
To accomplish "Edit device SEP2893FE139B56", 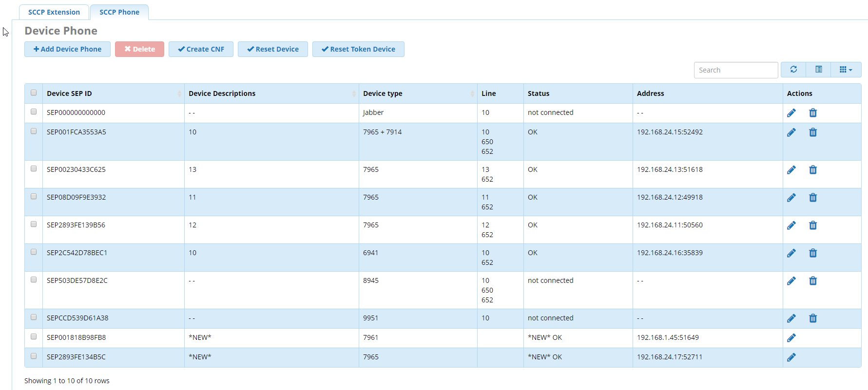I will tap(791, 225).
